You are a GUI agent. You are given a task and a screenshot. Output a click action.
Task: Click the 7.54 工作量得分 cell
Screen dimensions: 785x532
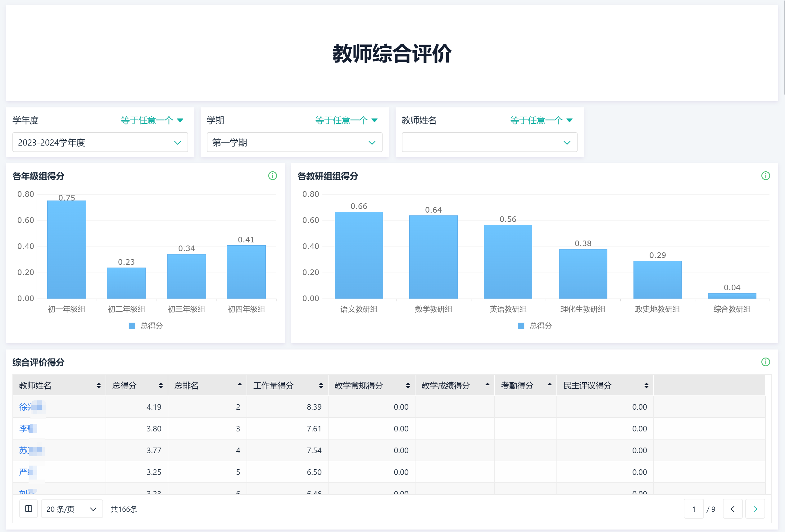288,450
